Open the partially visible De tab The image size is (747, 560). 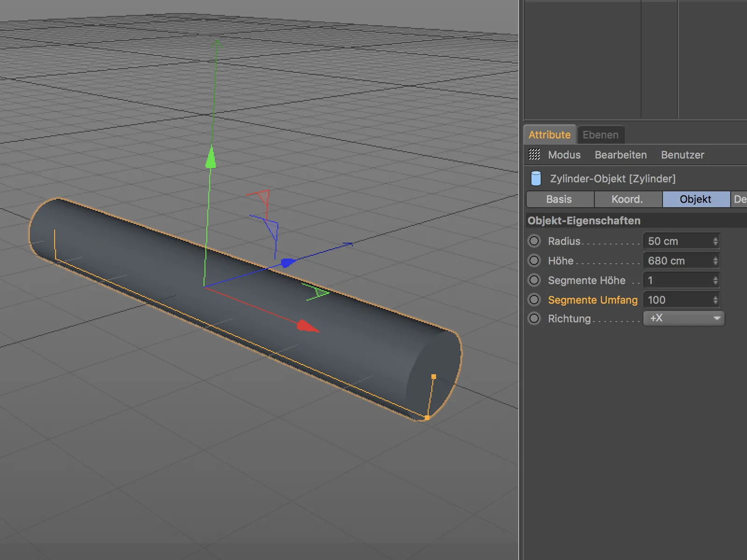[739, 199]
